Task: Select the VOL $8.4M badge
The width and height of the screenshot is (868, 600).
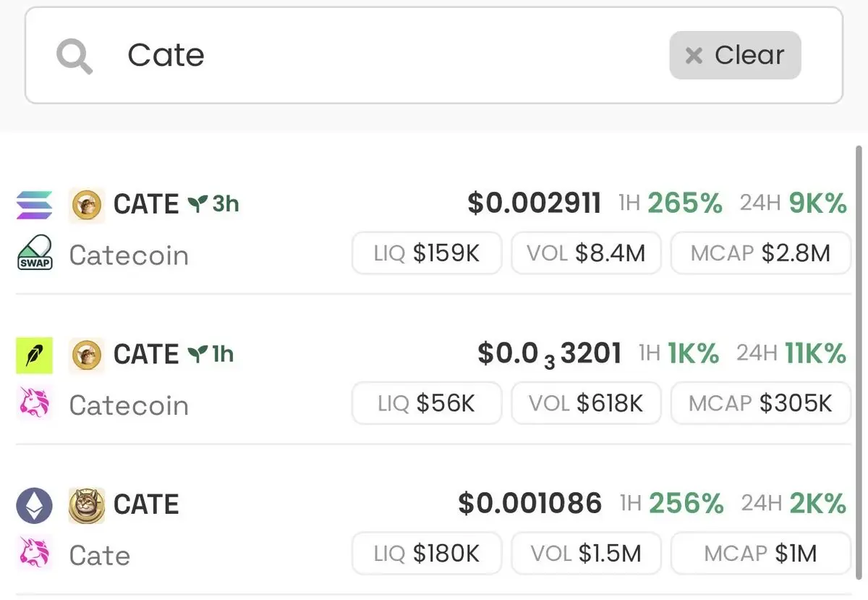Action: click(x=586, y=253)
